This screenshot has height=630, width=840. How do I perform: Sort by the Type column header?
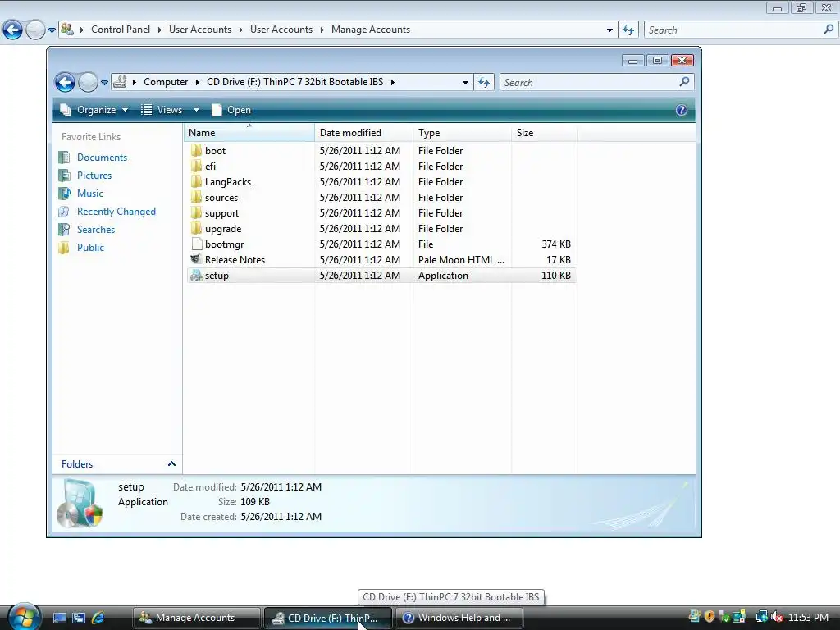point(463,132)
